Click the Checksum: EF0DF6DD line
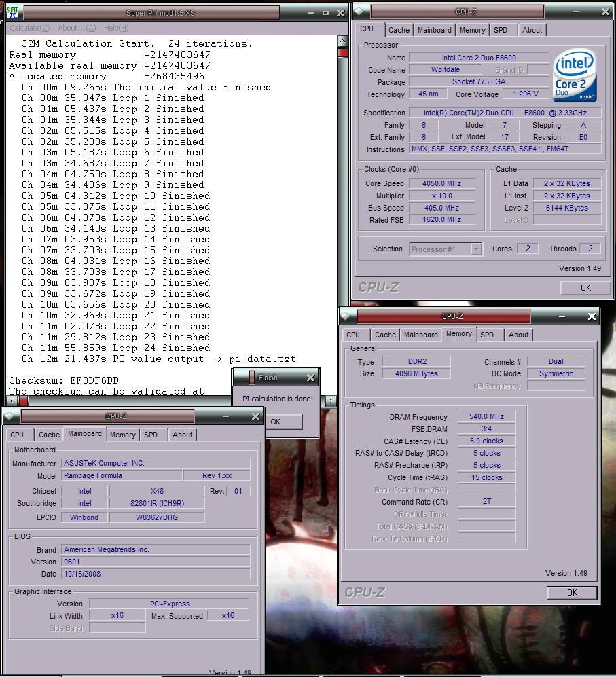This screenshot has width=616, height=677. coord(64,380)
